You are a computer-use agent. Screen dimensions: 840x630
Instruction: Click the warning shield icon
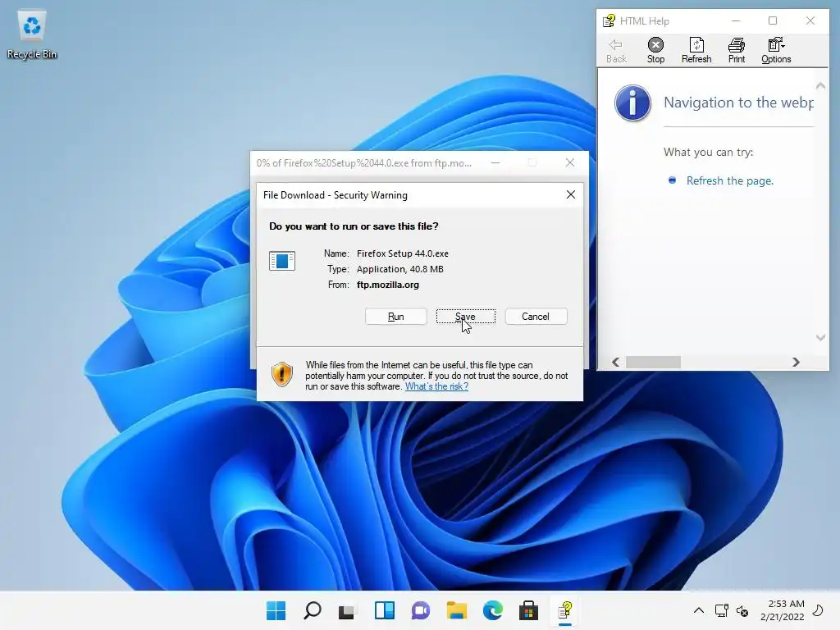282,374
